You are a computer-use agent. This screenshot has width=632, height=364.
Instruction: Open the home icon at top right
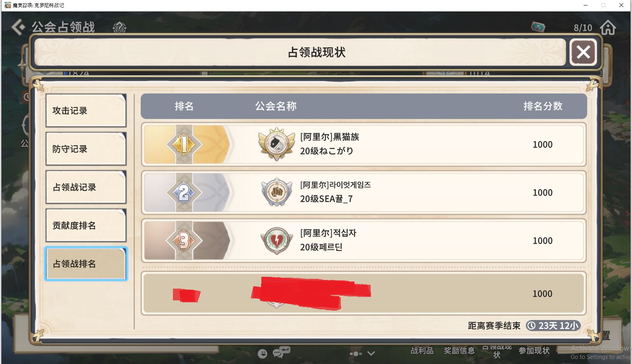[608, 27]
